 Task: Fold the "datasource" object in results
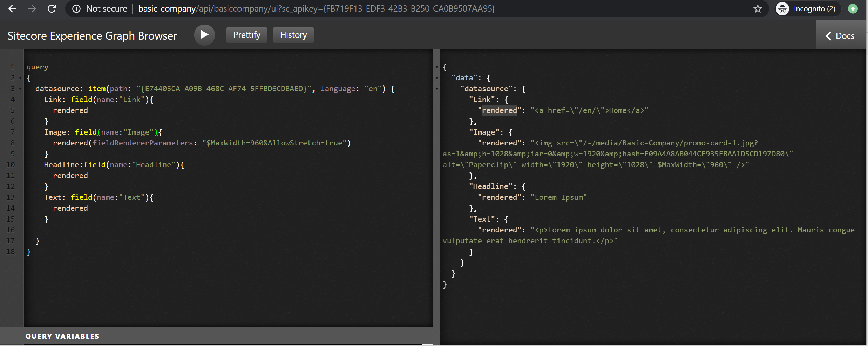pyautogui.click(x=437, y=89)
